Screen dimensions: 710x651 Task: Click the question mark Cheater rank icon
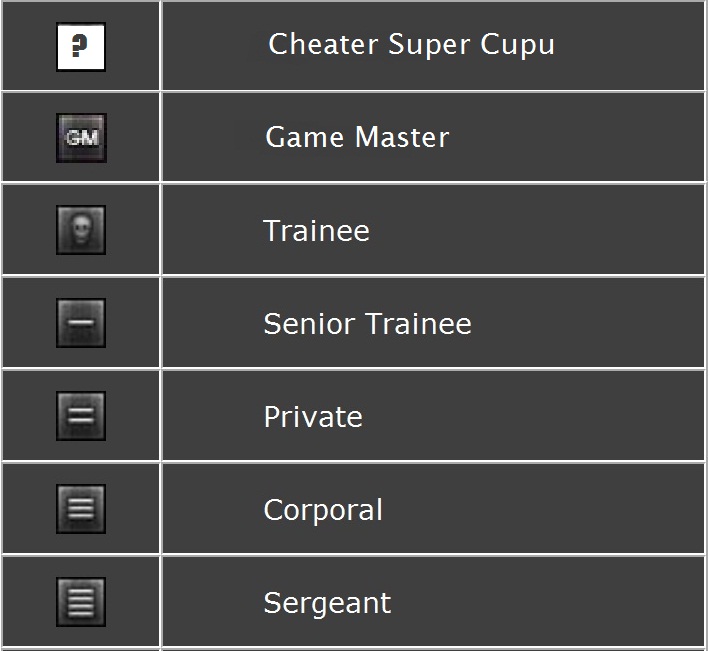[81, 46]
